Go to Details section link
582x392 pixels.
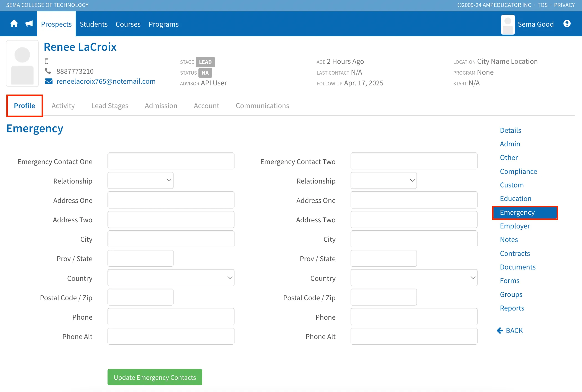tap(510, 130)
